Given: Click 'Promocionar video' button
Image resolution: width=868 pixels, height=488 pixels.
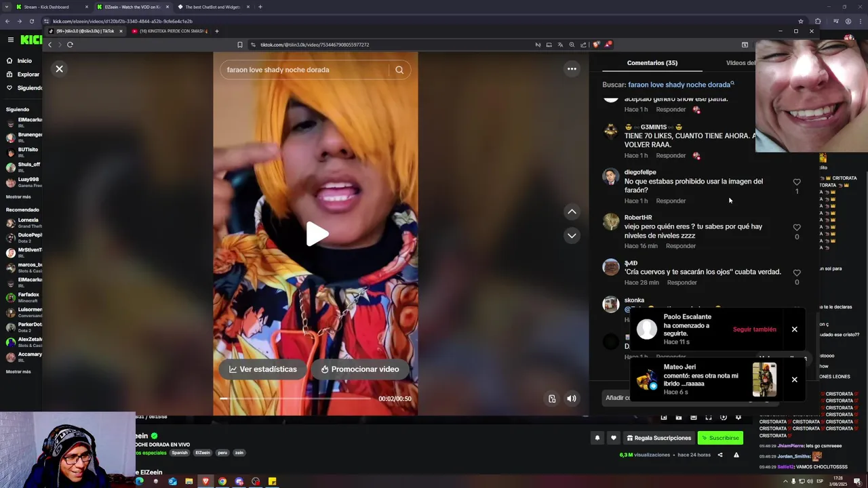Looking at the screenshot, I should click(360, 369).
